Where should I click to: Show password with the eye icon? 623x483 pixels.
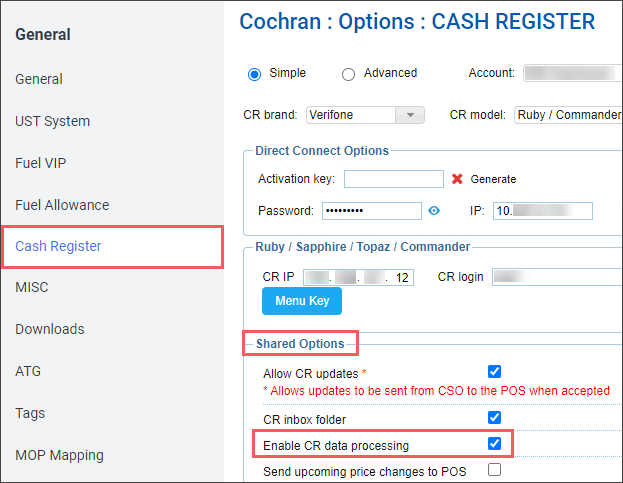[x=434, y=211]
